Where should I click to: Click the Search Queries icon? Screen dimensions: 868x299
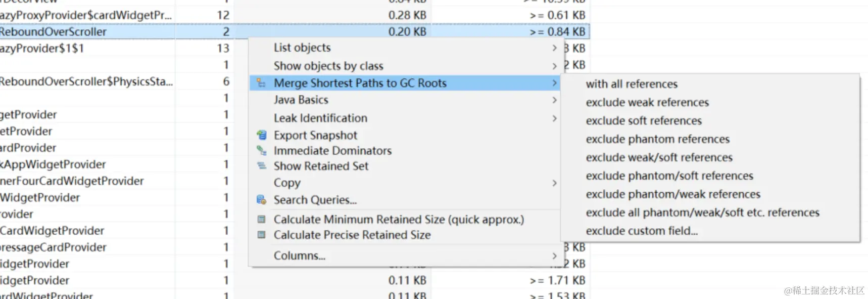(x=261, y=200)
